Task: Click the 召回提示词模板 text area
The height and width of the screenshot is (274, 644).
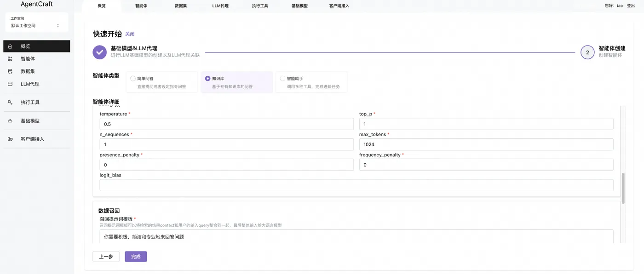Action: (x=356, y=236)
